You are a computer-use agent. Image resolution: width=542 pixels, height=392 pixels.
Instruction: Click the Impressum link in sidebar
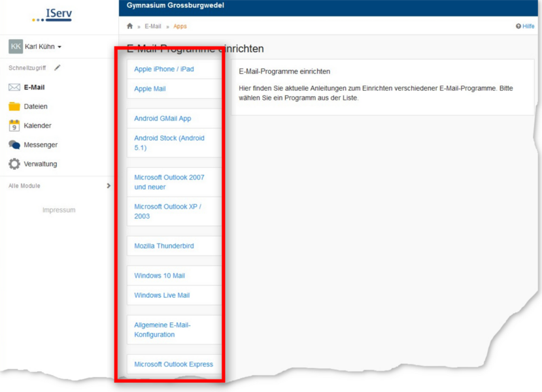click(x=59, y=210)
